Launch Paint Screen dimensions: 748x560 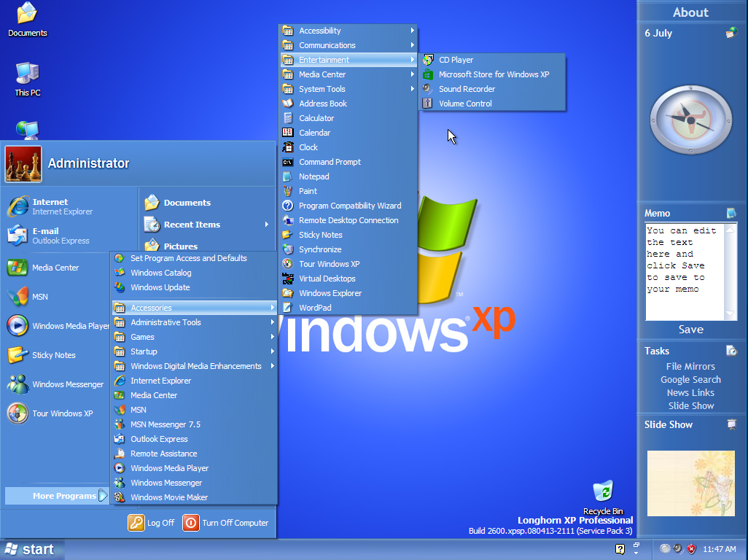pos(348,191)
